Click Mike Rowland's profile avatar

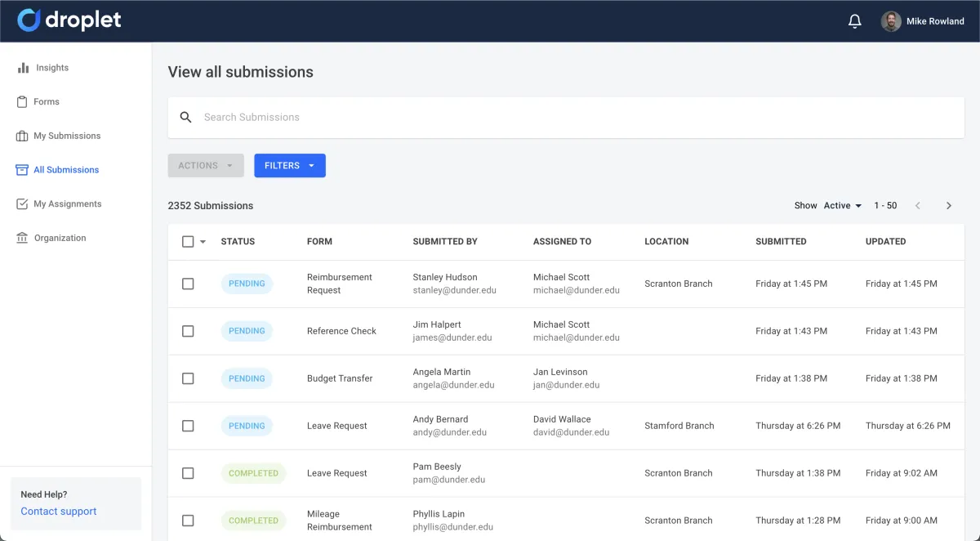coord(891,21)
